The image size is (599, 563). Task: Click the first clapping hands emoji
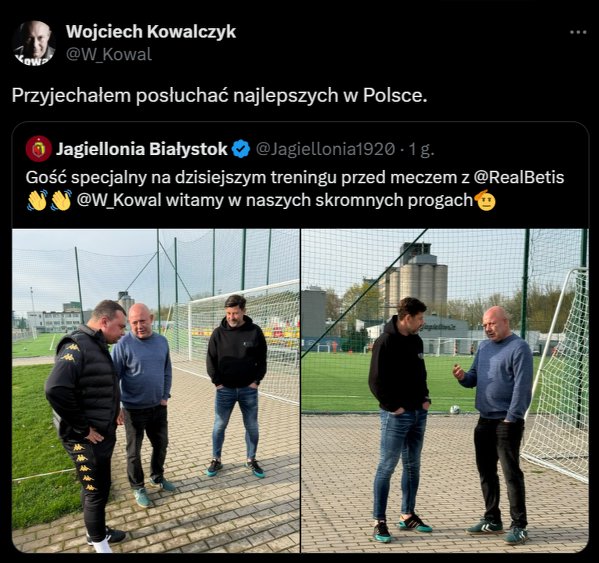[x=37, y=200]
